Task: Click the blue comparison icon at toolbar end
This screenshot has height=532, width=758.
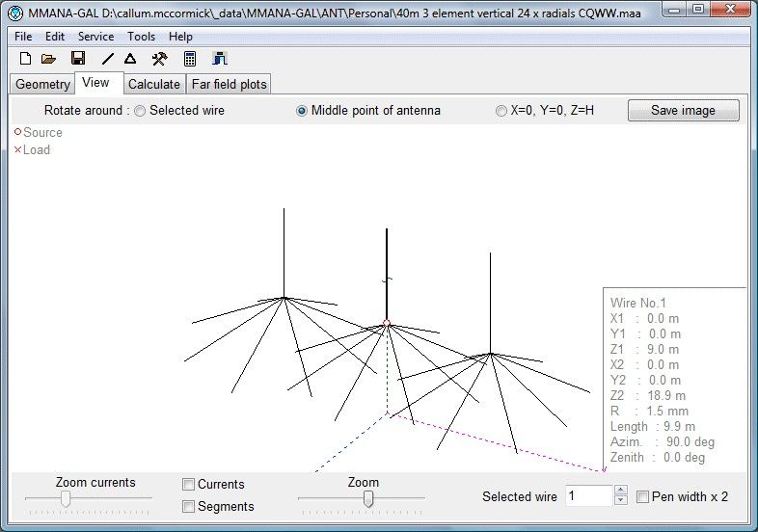Action: tap(220, 59)
